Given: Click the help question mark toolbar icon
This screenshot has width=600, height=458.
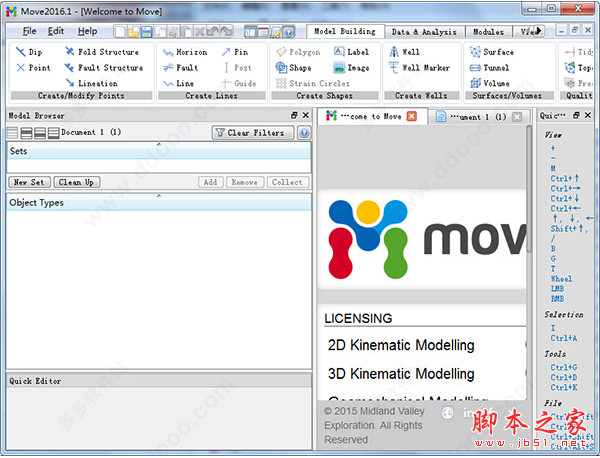Looking at the screenshot, I should tap(289, 32).
